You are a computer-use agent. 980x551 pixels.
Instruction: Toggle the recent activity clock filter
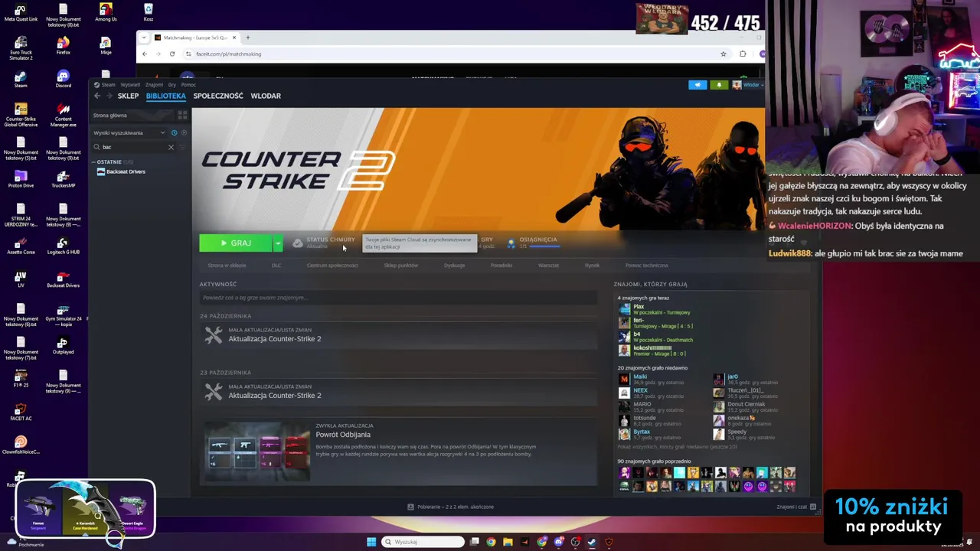tap(174, 132)
